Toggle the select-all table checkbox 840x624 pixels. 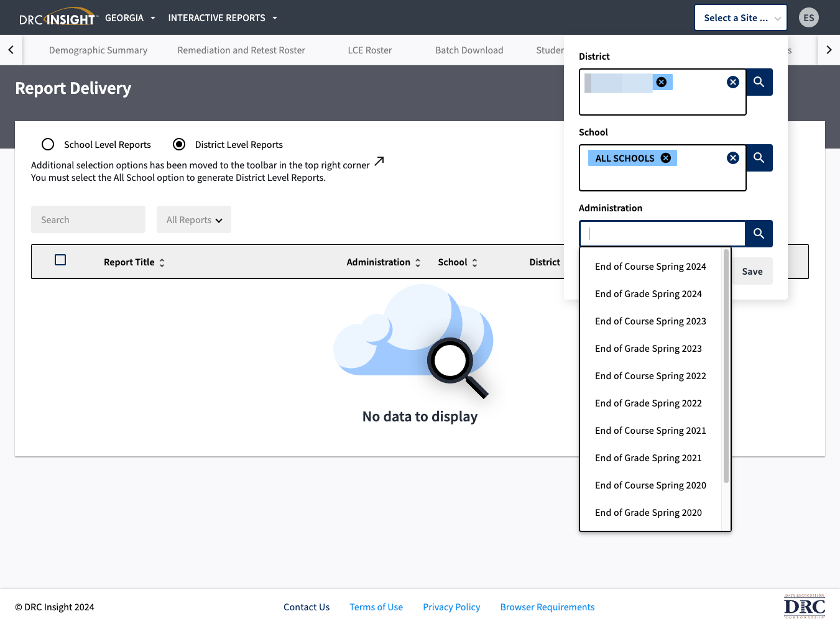(60, 260)
